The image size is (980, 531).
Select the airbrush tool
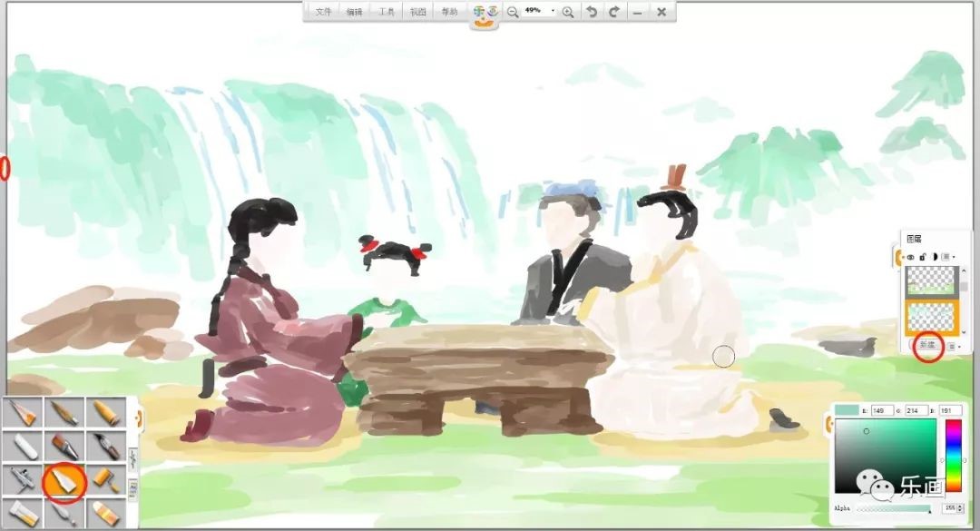(x=22, y=479)
